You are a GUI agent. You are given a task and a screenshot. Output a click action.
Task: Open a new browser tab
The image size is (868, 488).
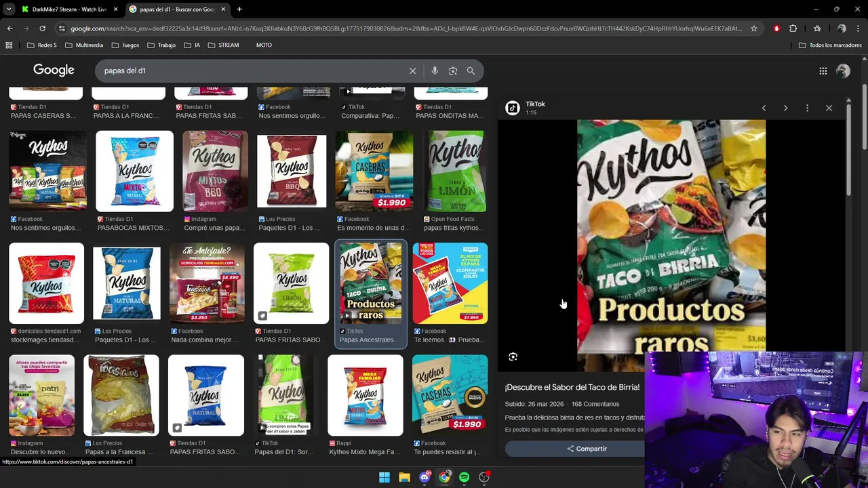(x=239, y=9)
